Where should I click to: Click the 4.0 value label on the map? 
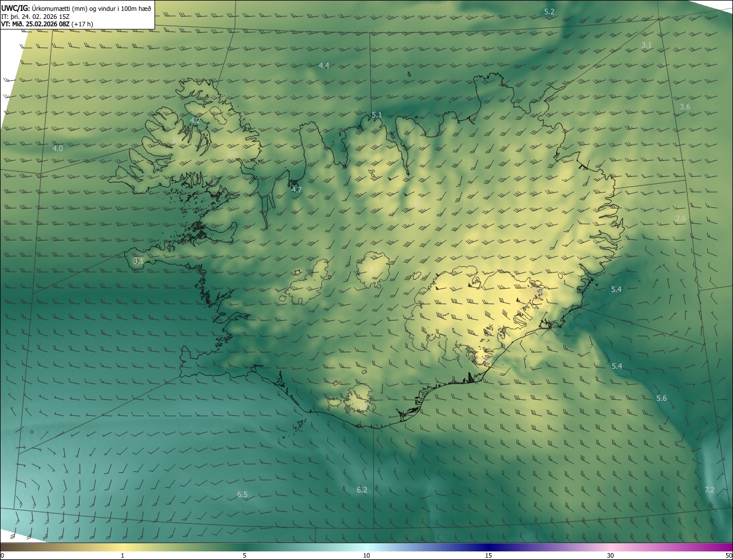click(58, 148)
